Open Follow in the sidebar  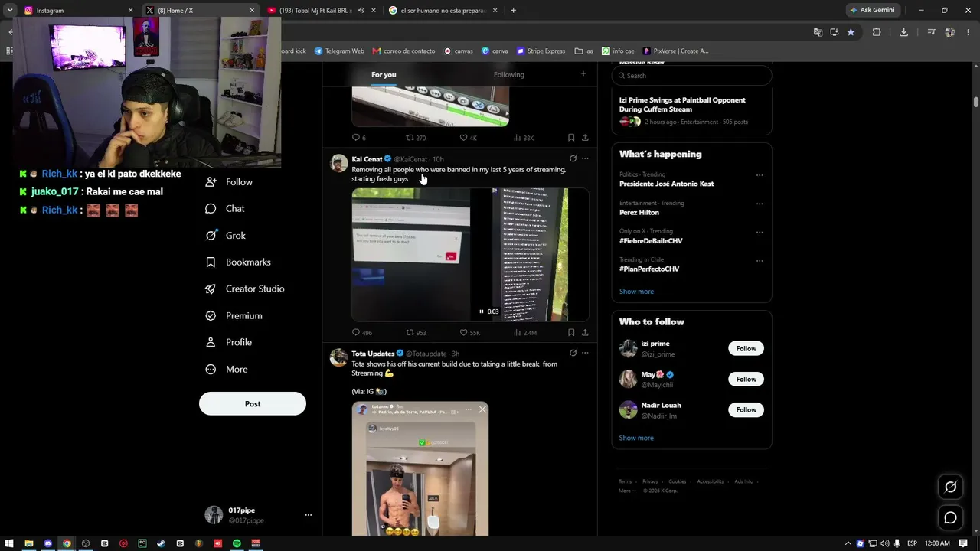pos(229,182)
